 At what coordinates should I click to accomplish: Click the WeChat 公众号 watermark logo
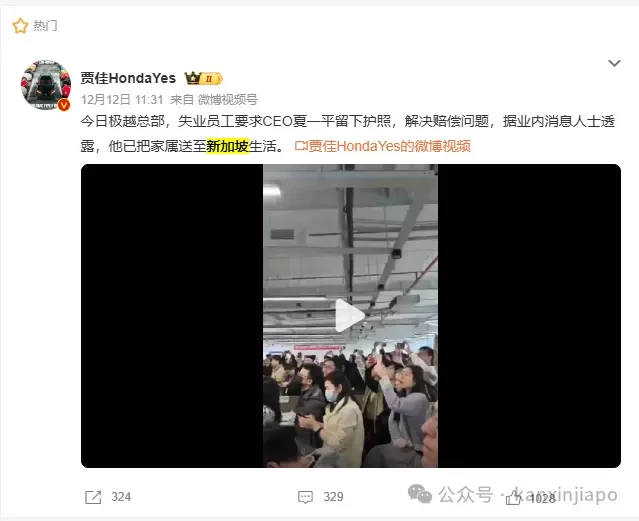[420, 494]
